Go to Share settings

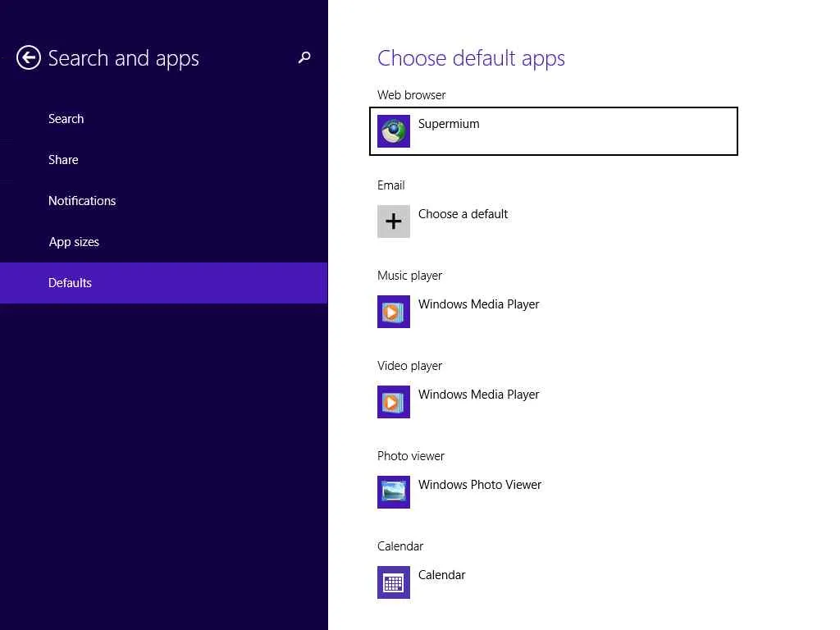[64, 160]
